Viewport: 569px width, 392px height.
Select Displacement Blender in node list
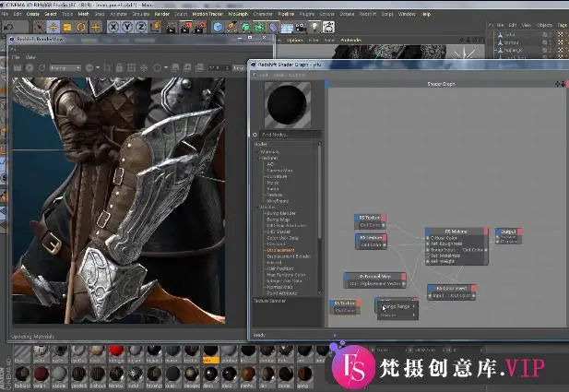290,256
